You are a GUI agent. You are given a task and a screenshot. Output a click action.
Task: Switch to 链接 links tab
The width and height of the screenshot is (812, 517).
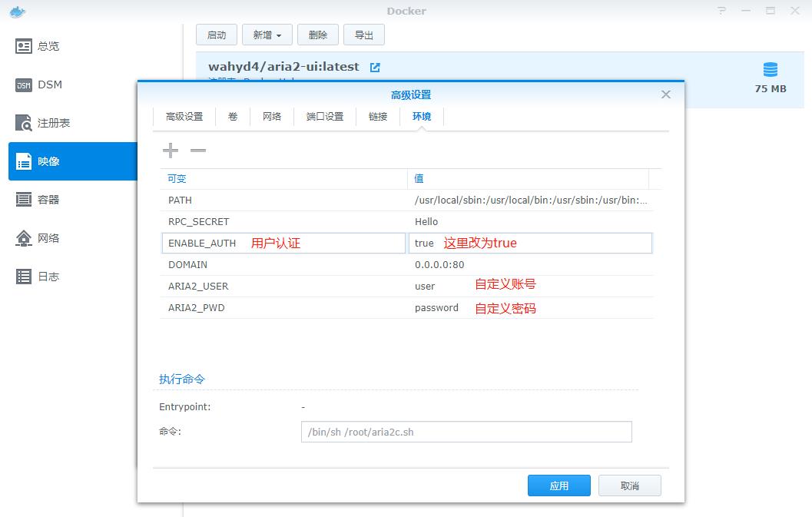[378, 117]
